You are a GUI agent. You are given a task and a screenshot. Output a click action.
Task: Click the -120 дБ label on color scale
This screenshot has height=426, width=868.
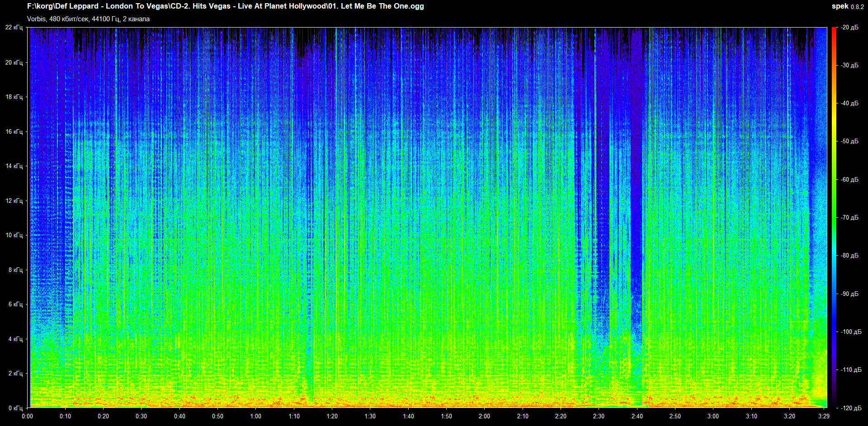click(x=851, y=408)
